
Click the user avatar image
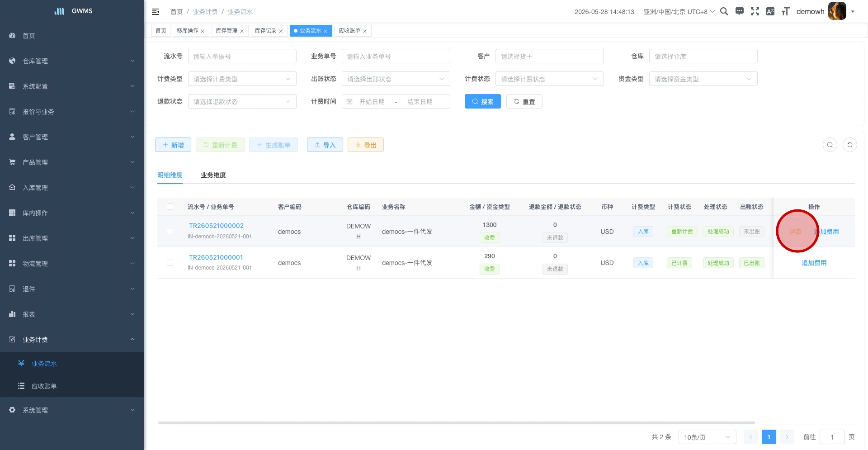(837, 11)
